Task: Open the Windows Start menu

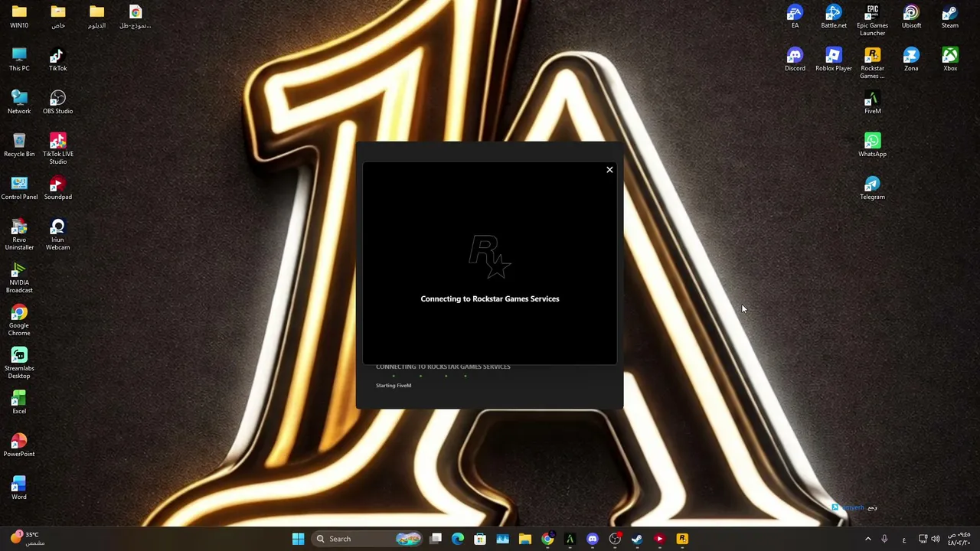Action: pos(298,539)
